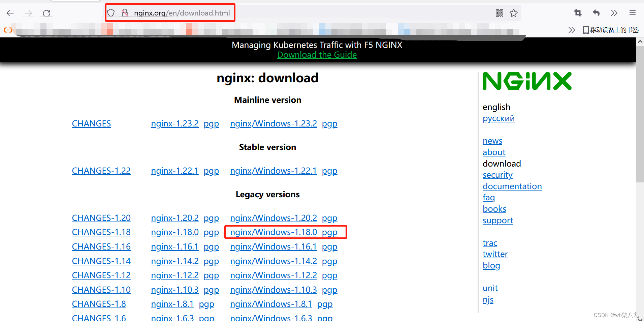The height and width of the screenshot is (321, 644).
Task: Bookmark this page with the star icon
Action: pos(514,12)
